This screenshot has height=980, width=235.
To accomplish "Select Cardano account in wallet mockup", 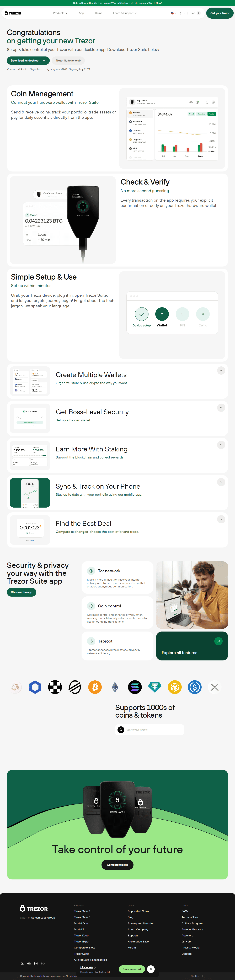I will coord(140,132).
